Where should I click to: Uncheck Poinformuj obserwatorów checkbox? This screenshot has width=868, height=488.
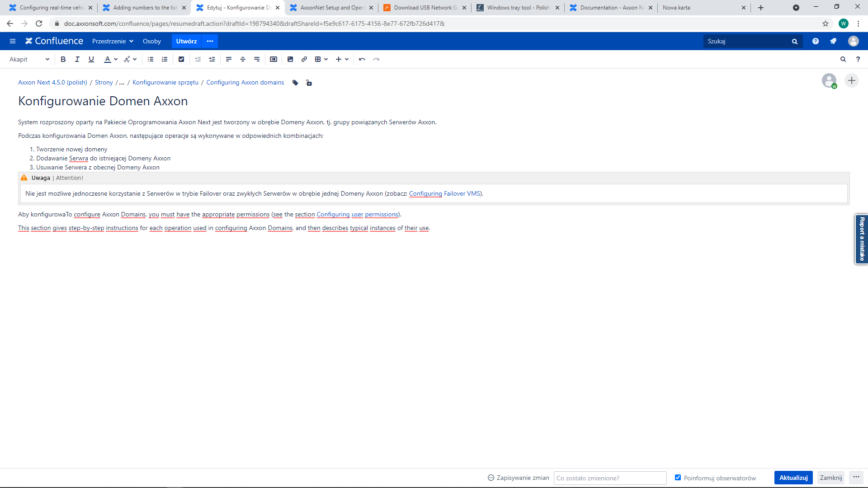coord(678,478)
